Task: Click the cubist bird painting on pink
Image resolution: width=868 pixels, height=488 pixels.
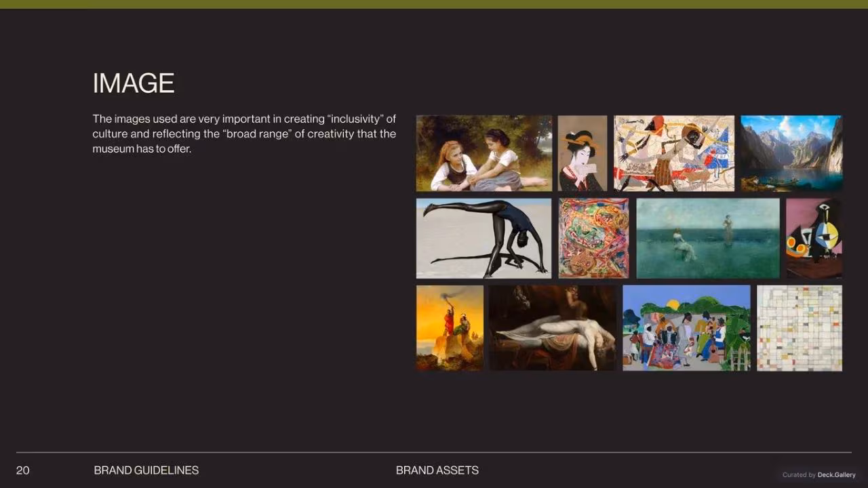Action: coord(814,238)
